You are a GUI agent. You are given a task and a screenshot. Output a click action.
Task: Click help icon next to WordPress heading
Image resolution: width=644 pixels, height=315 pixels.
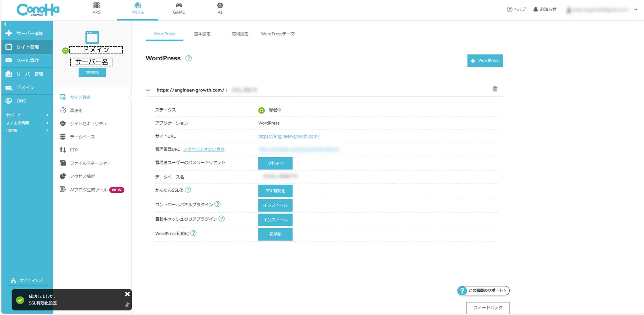[188, 58]
